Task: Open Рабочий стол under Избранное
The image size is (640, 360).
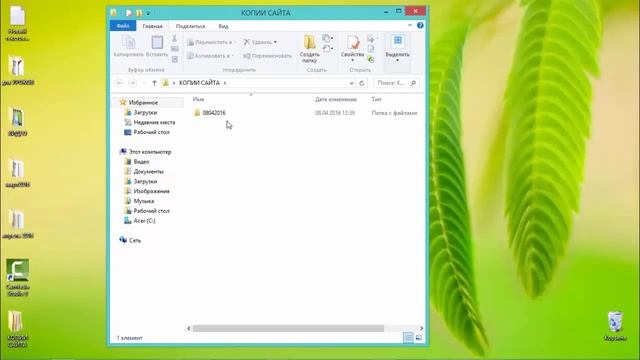Action: coord(151,132)
